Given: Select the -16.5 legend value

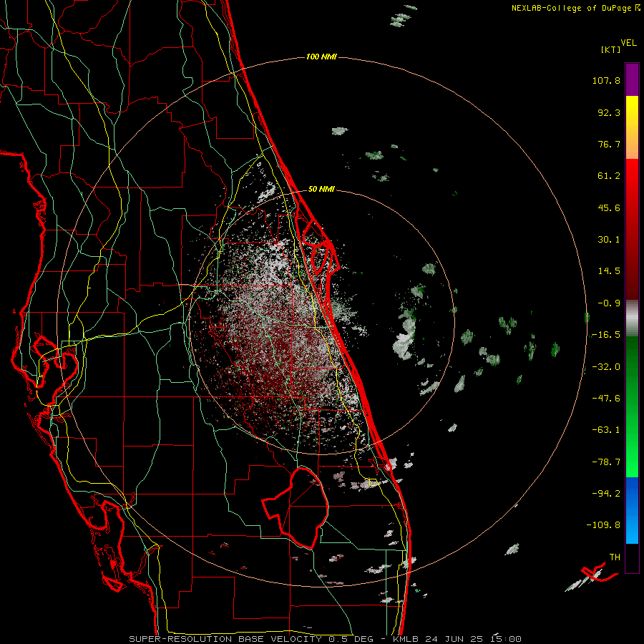Looking at the screenshot, I should 606,335.
